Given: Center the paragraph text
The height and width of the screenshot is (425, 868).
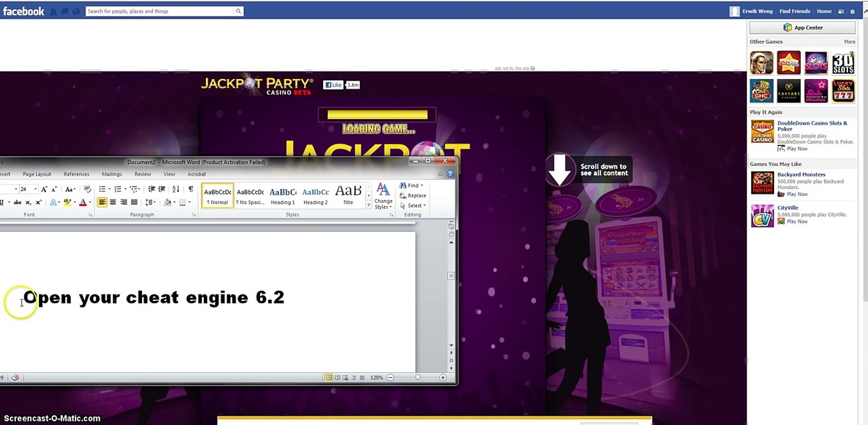Looking at the screenshot, I should [113, 202].
